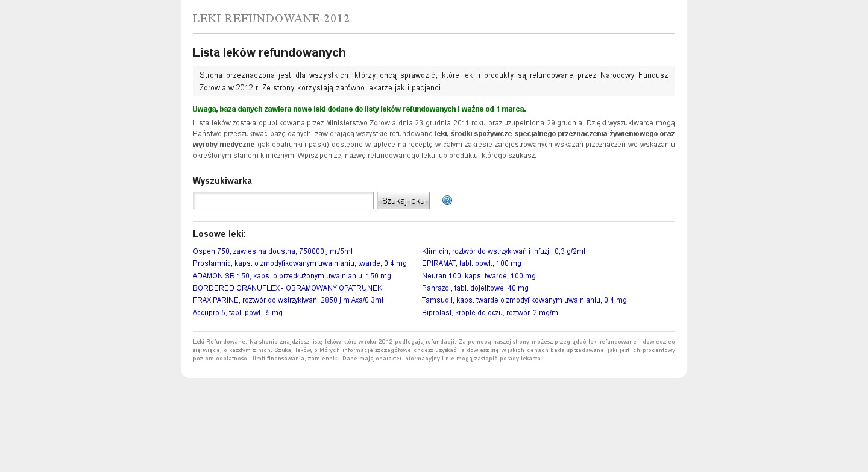Click the EPIRAMAT tabl. powl. 100 mg link
Viewport: 868px width, 472px height.
[x=471, y=263]
